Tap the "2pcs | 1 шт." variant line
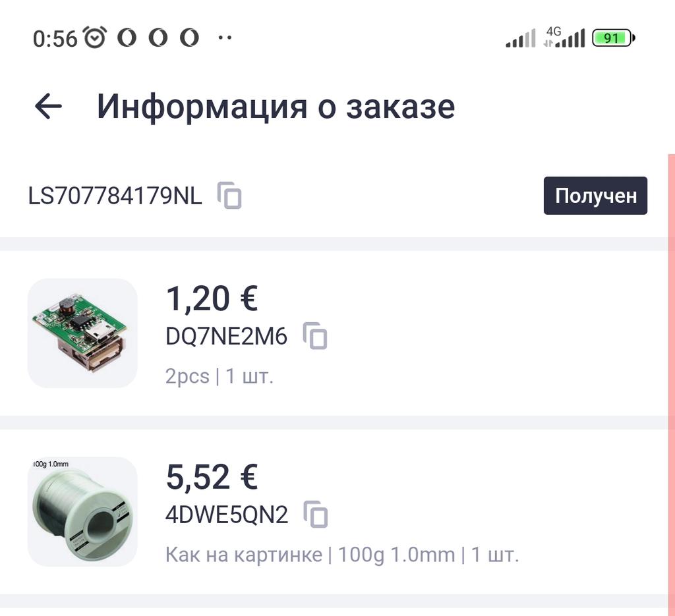Screen dimensions: 675x616 click(x=219, y=376)
